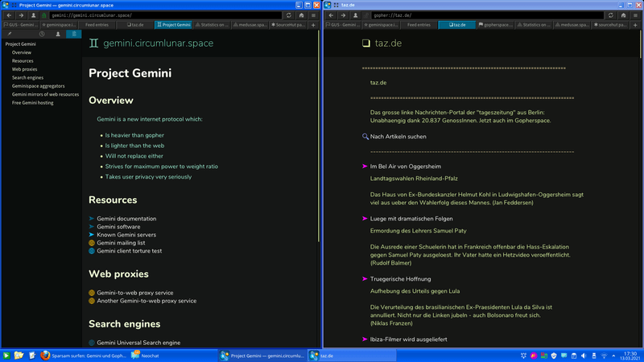Open the Start menu on the taskbar
Viewport: 644px width, 362px height.
tap(6, 356)
